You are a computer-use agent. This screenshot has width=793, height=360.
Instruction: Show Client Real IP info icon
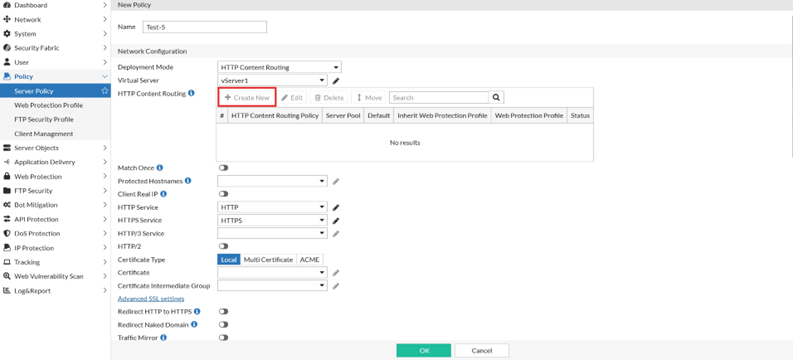(x=164, y=194)
